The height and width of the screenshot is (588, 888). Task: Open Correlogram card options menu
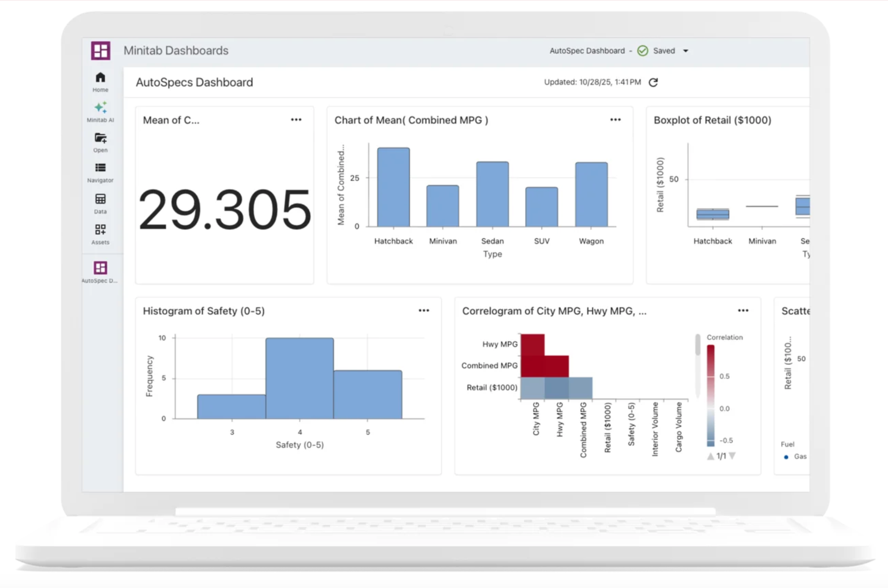click(743, 311)
